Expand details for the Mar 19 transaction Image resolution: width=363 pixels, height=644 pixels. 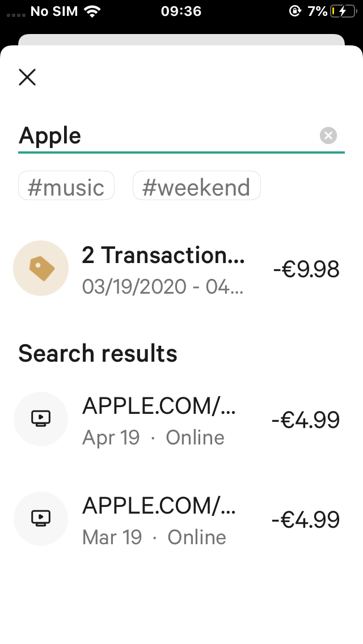[x=160, y=519]
